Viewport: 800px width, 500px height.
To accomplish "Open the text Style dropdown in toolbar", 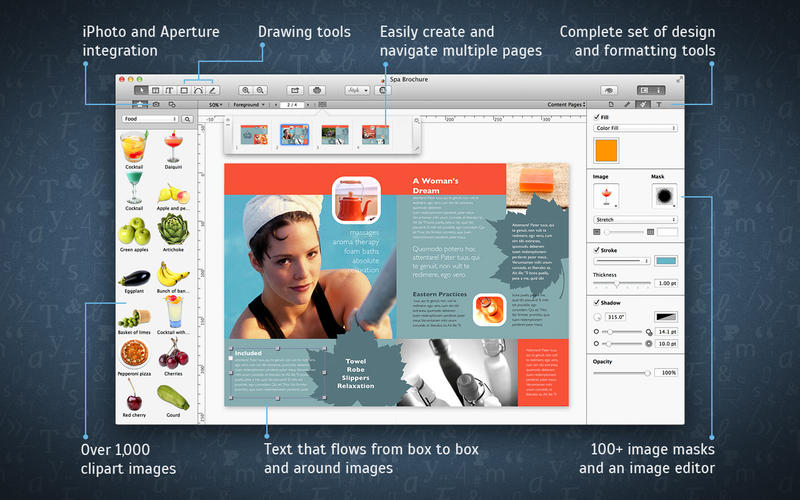I will pyautogui.click(x=357, y=90).
